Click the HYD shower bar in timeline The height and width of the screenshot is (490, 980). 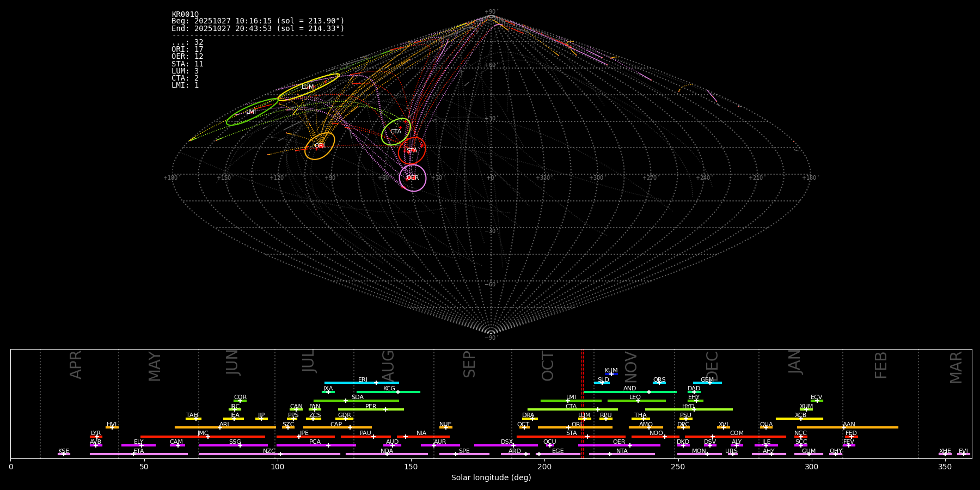click(x=689, y=409)
